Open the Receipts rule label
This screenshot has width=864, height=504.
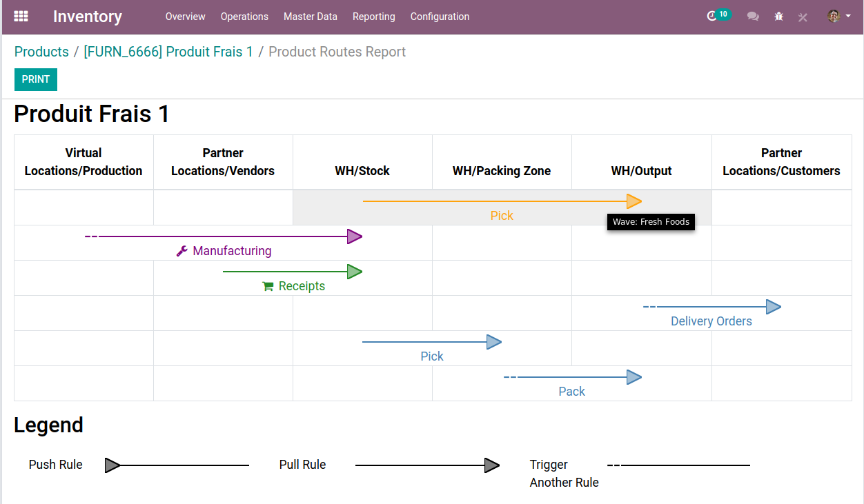(x=302, y=286)
